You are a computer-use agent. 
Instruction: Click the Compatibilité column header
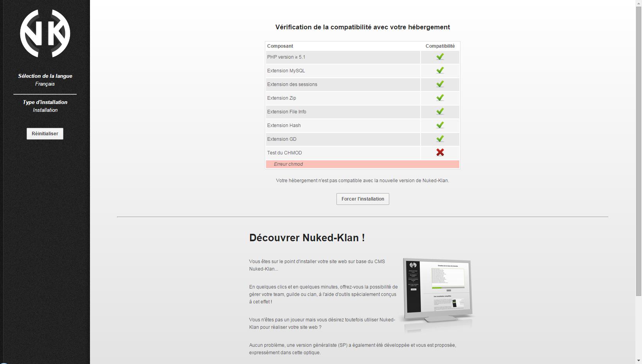[440, 46]
